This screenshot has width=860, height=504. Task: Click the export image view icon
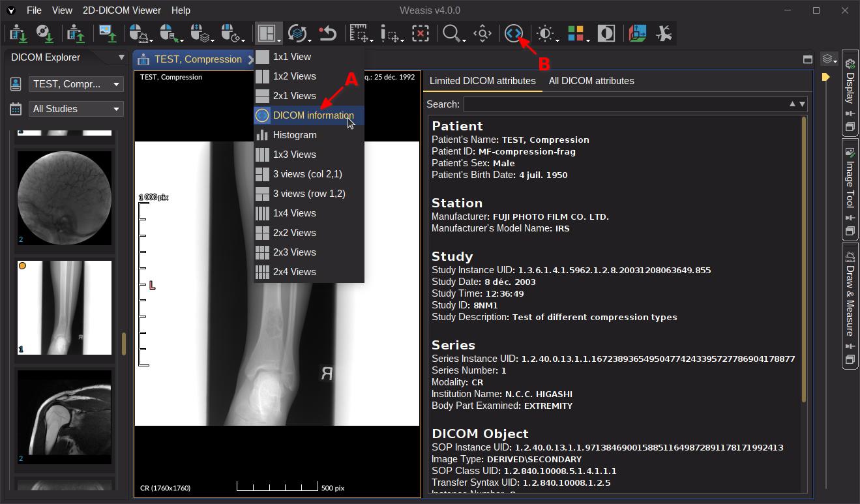point(108,33)
